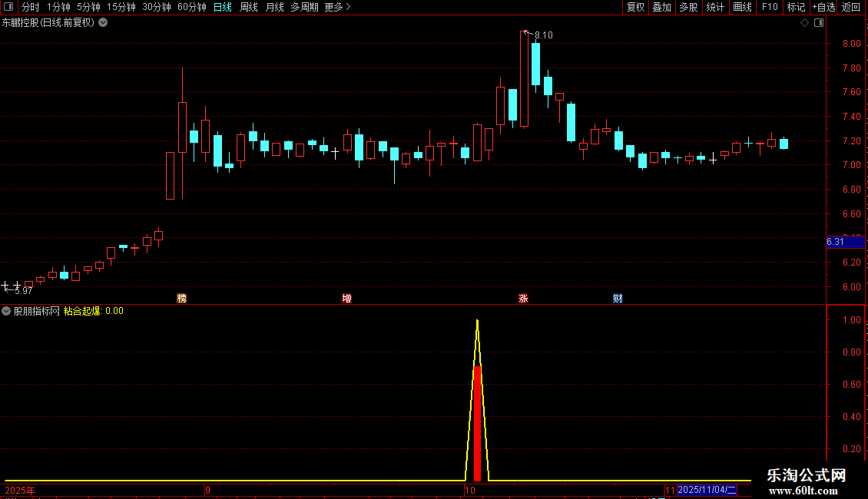Select the 60分钟 period tab
868x499 pixels.
click(191, 7)
